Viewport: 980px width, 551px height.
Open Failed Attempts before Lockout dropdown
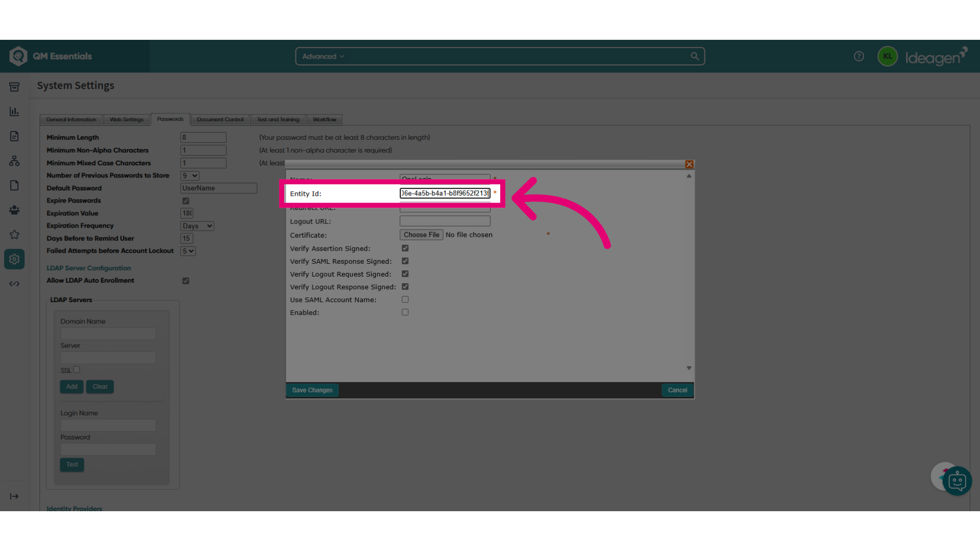click(x=188, y=251)
